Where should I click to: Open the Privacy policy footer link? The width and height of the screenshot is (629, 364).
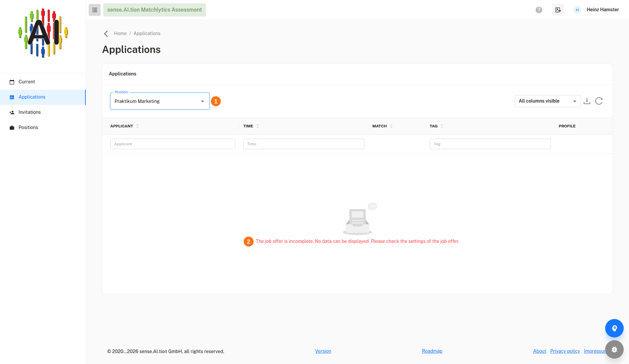click(x=565, y=351)
